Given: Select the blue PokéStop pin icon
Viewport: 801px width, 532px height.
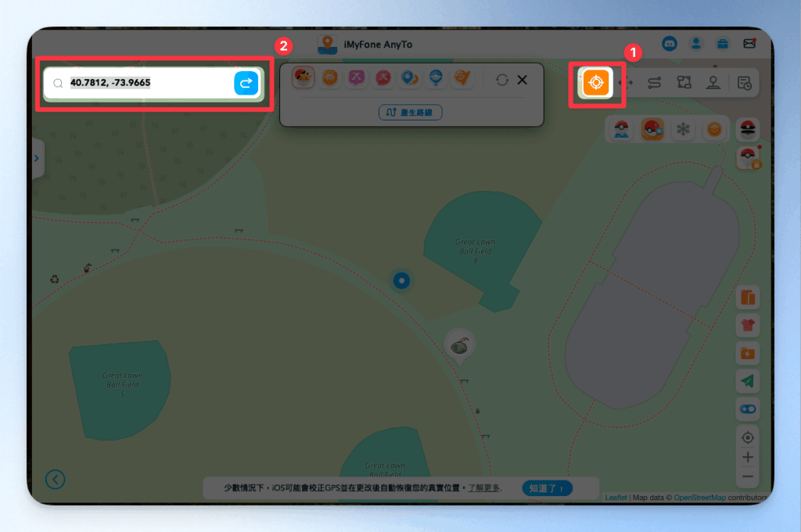Looking at the screenshot, I should click(436, 77).
